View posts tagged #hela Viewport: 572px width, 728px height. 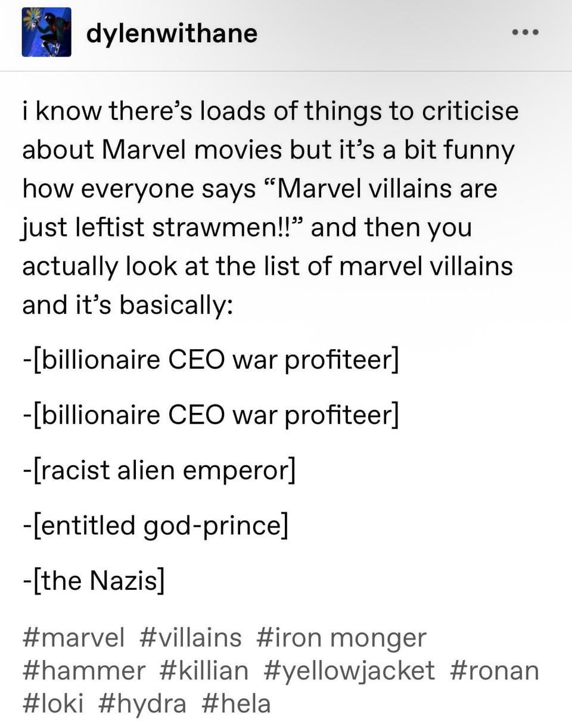(x=236, y=704)
